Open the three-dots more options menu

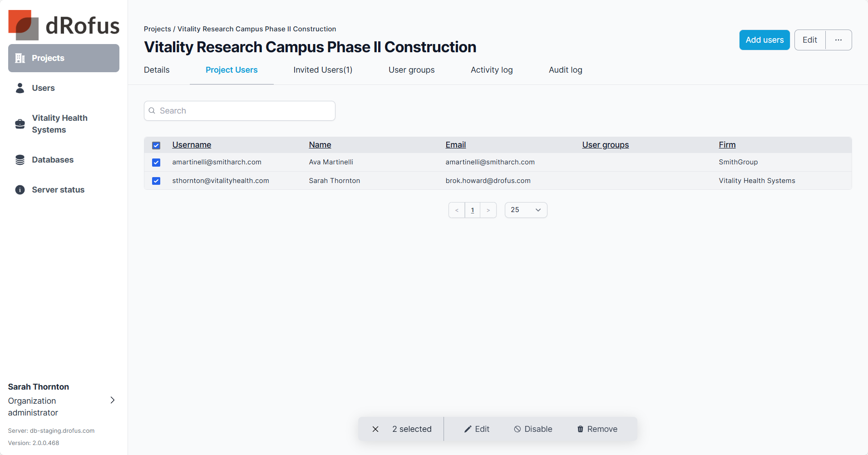838,40
